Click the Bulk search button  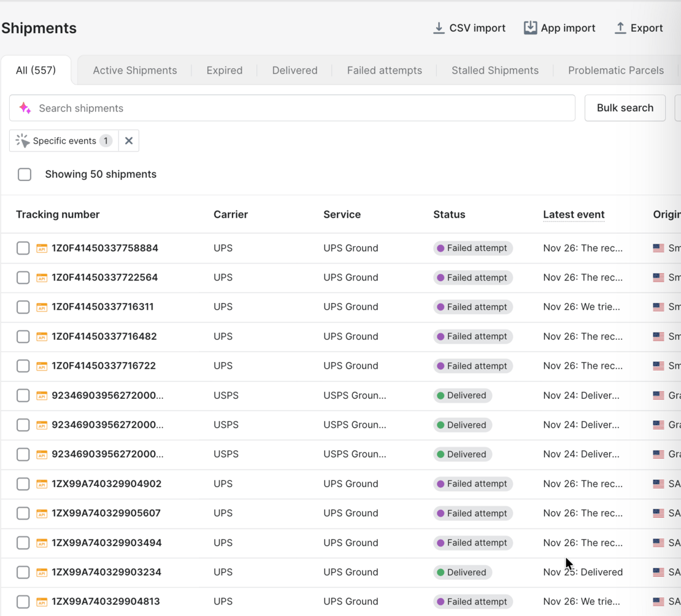(x=625, y=108)
